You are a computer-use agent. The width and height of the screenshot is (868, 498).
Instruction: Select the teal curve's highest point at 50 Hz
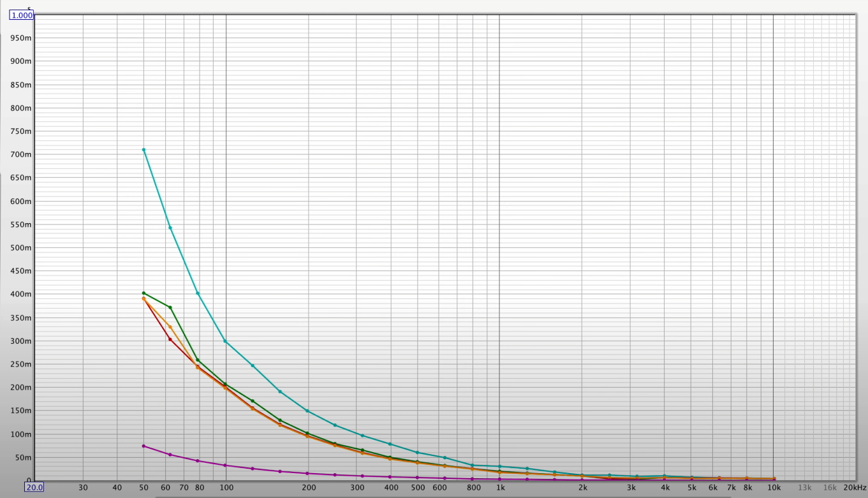[x=143, y=150]
